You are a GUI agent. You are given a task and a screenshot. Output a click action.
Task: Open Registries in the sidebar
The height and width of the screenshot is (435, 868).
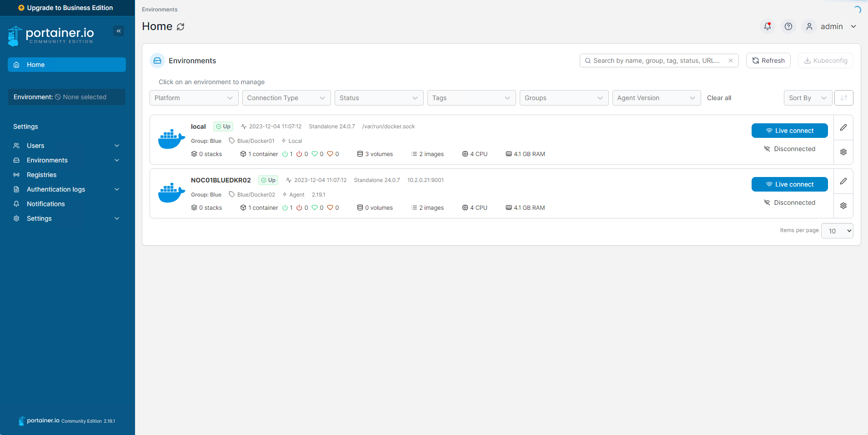coord(41,175)
